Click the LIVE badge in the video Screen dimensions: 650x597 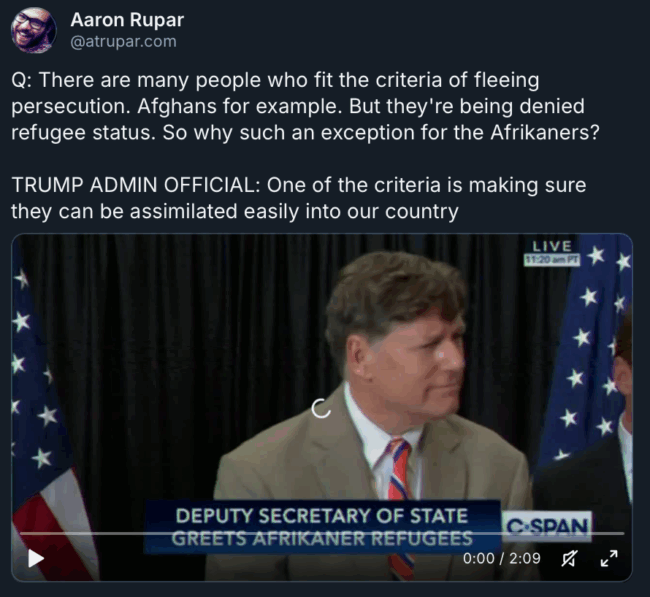click(x=552, y=246)
